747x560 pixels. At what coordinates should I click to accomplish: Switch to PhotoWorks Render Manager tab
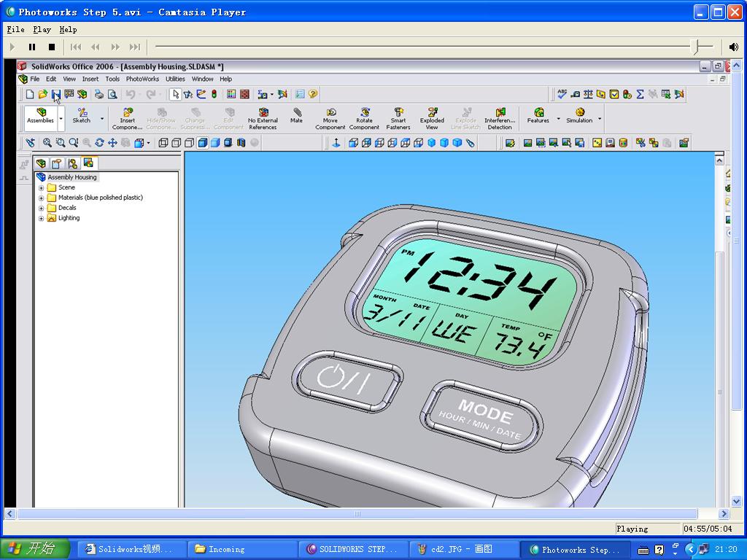click(x=88, y=163)
